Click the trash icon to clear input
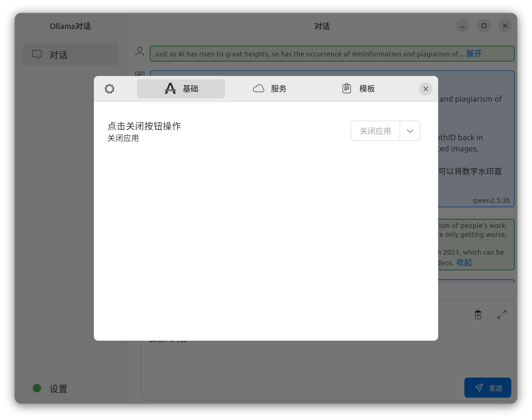This screenshot has height=420, width=532. tap(478, 314)
